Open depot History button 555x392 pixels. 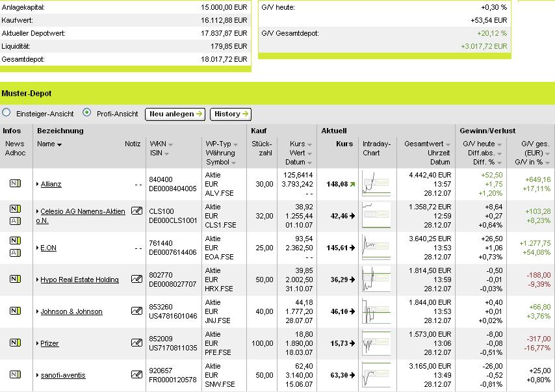coord(231,114)
